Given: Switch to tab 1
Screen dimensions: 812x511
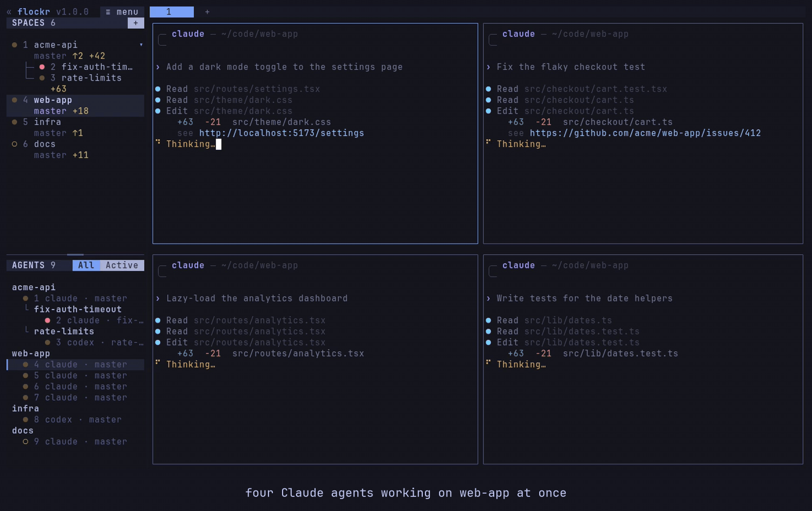Looking at the screenshot, I should (172, 12).
